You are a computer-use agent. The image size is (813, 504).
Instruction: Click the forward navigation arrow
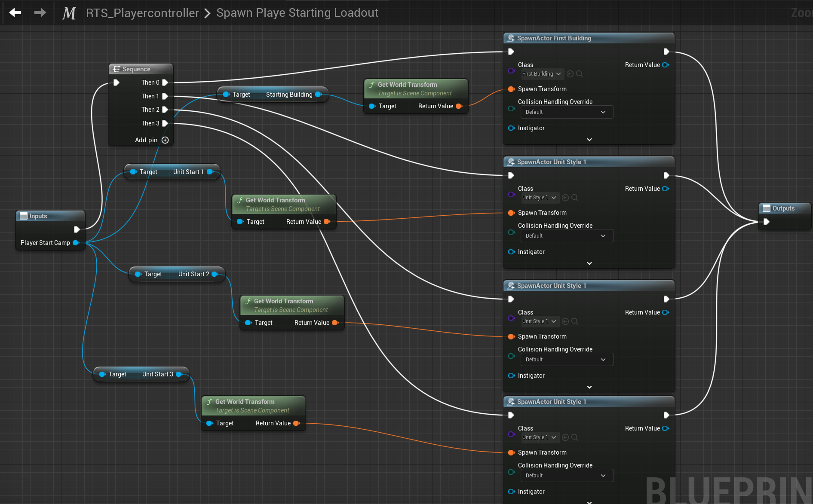pos(40,13)
